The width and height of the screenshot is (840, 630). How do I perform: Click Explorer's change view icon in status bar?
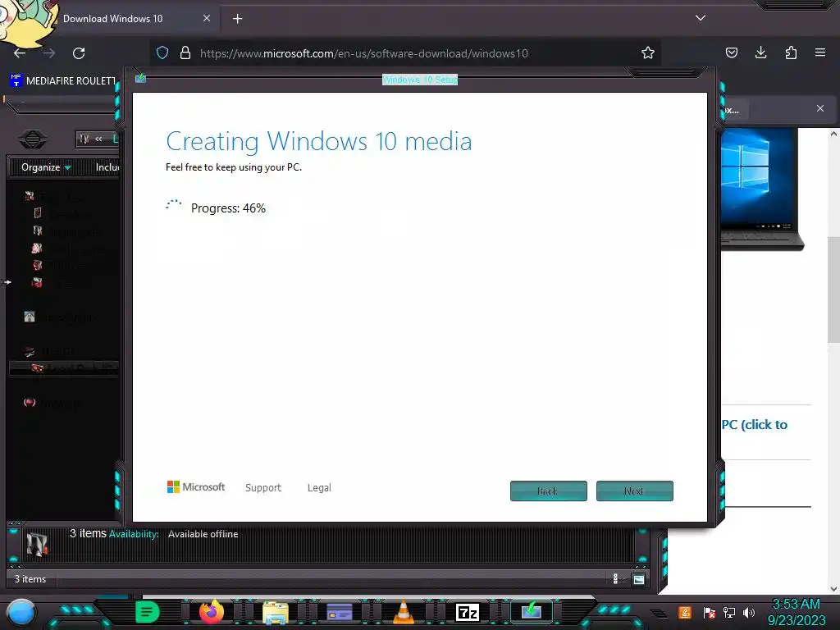tap(615, 578)
